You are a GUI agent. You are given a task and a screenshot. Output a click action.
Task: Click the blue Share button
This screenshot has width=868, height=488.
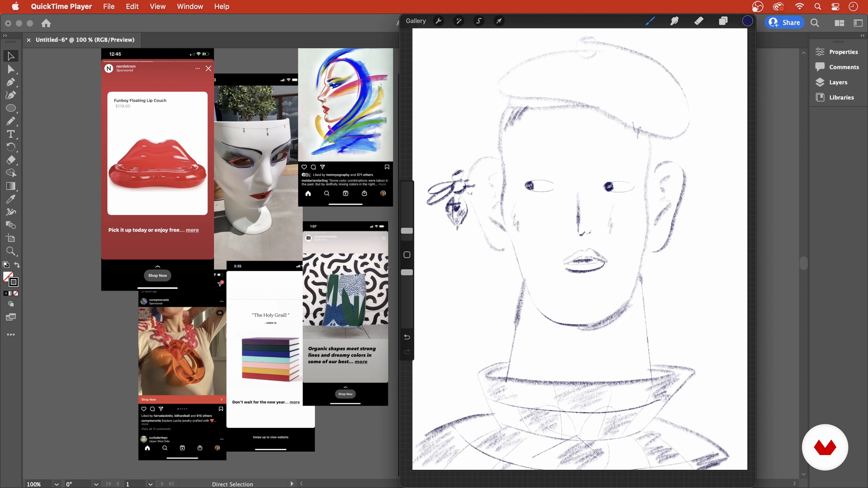click(784, 23)
